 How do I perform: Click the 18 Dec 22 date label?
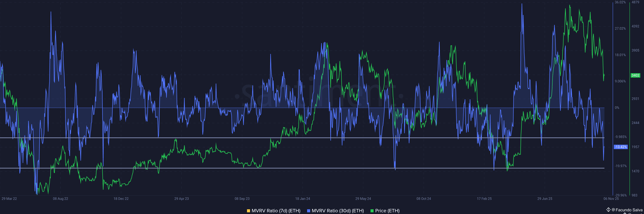coord(121,199)
